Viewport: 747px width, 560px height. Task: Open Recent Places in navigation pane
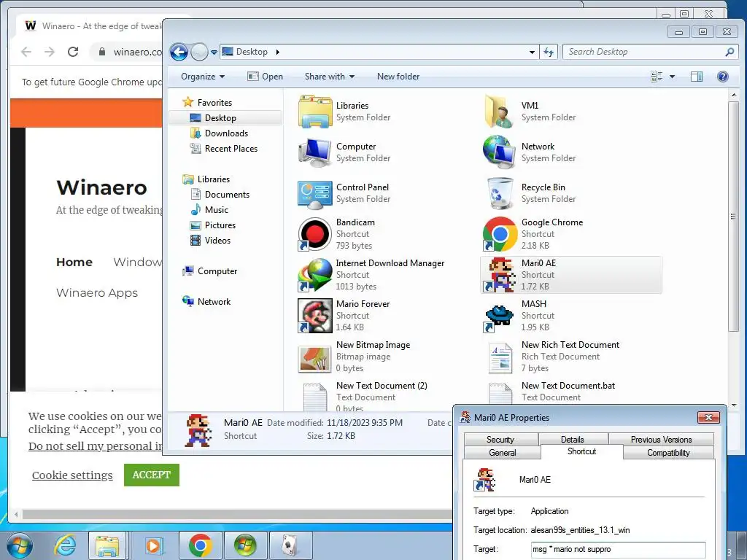[231, 149]
